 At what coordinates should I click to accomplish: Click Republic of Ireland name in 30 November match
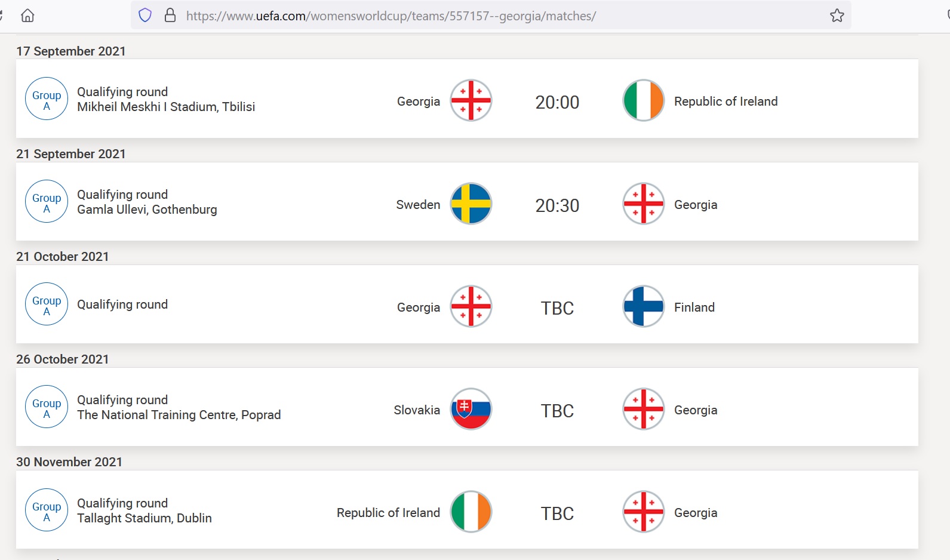coord(388,513)
